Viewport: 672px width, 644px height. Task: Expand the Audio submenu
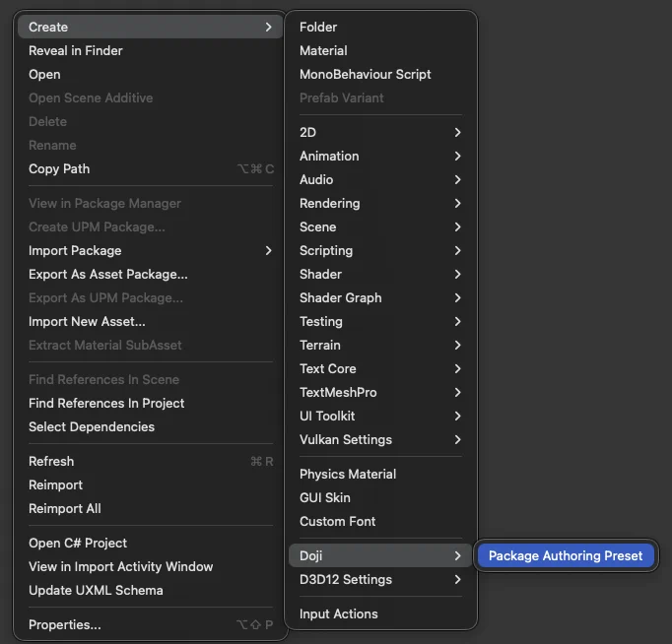pyautogui.click(x=380, y=179)
